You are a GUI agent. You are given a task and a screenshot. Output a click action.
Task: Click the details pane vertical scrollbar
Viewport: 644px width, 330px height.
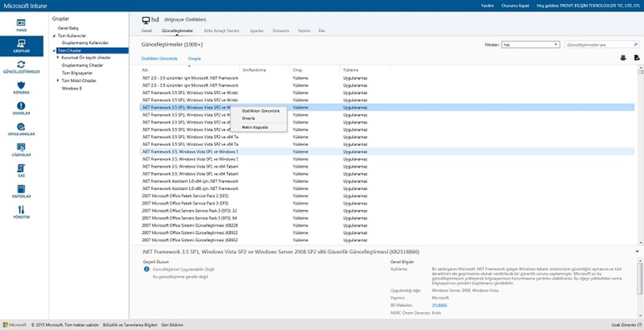pos(640,288)
